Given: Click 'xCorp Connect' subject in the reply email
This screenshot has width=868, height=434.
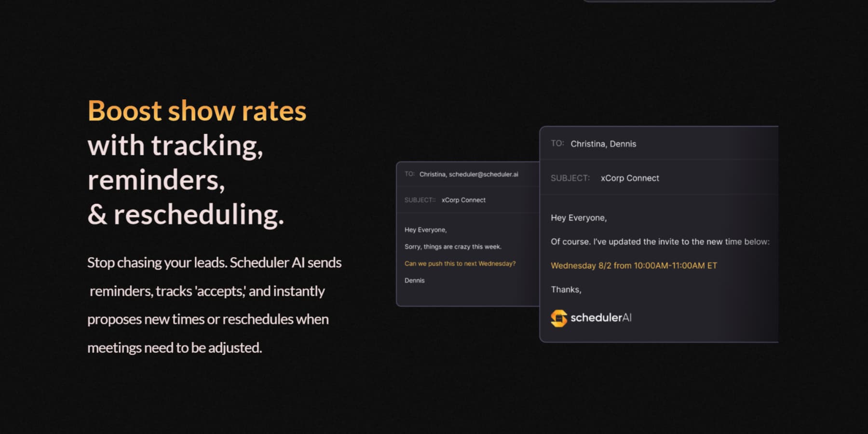Looking at the screenshot, I should [x=630, y=178].
